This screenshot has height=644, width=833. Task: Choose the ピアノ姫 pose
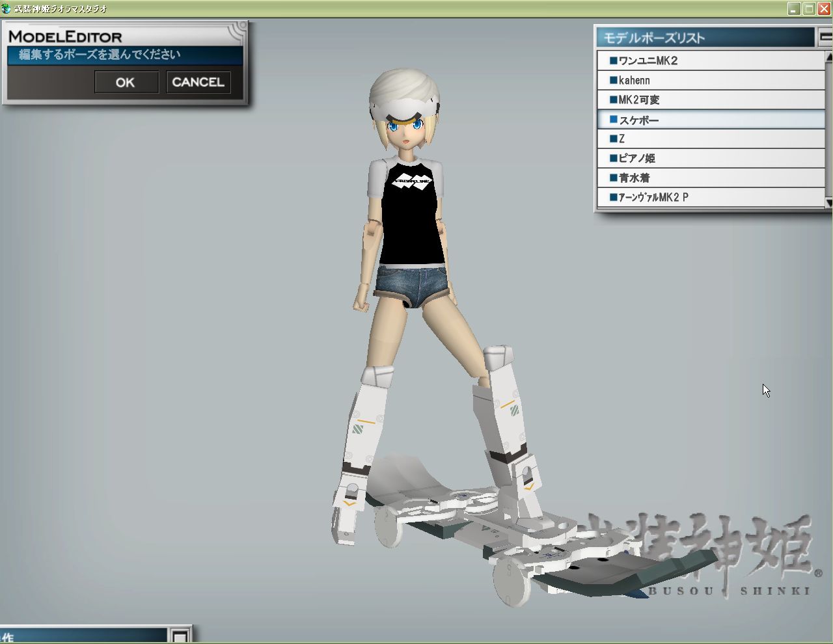tap(711, 158)
